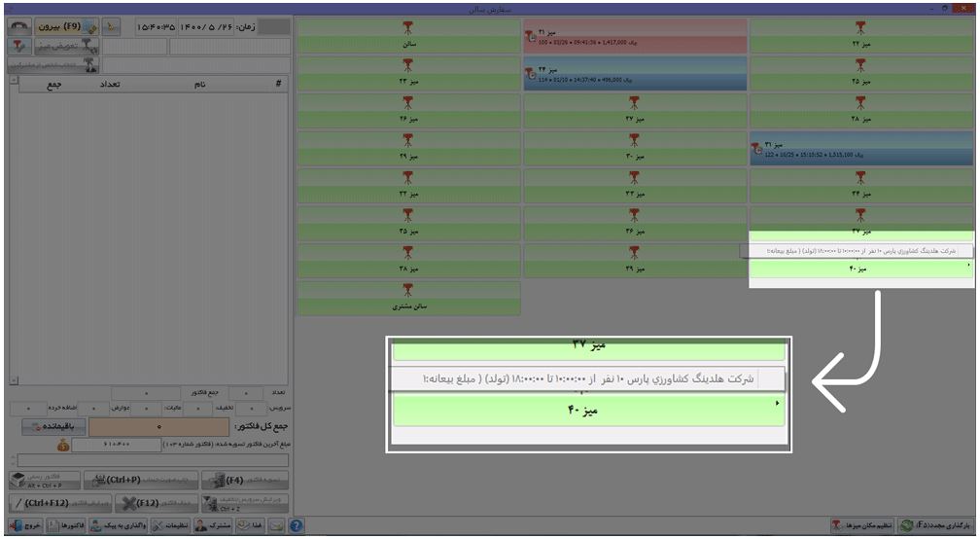
Task: Click the باقیمانده remaining button
Action: pyautogui.click(x=53, y=426)
